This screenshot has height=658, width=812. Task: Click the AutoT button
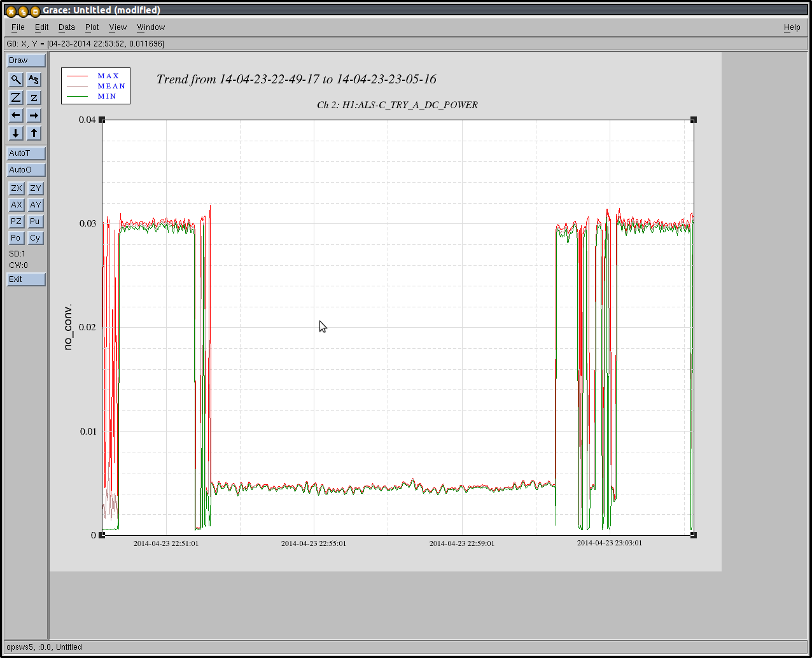click(26, 153)
